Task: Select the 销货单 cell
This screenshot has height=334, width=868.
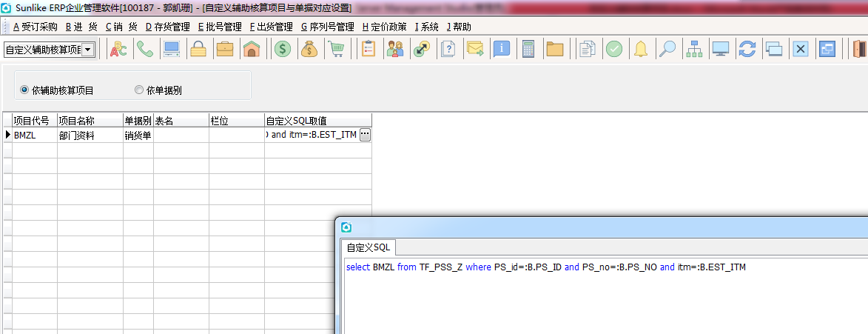Action: pos(138,135)
